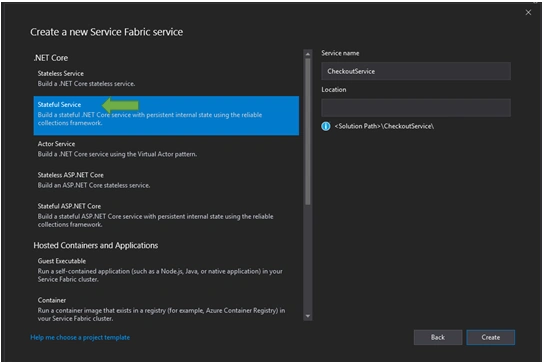Viewport: 547px width, 363px height.
Task: Close the Service Fabric dialog
Action: coord(528,13)
